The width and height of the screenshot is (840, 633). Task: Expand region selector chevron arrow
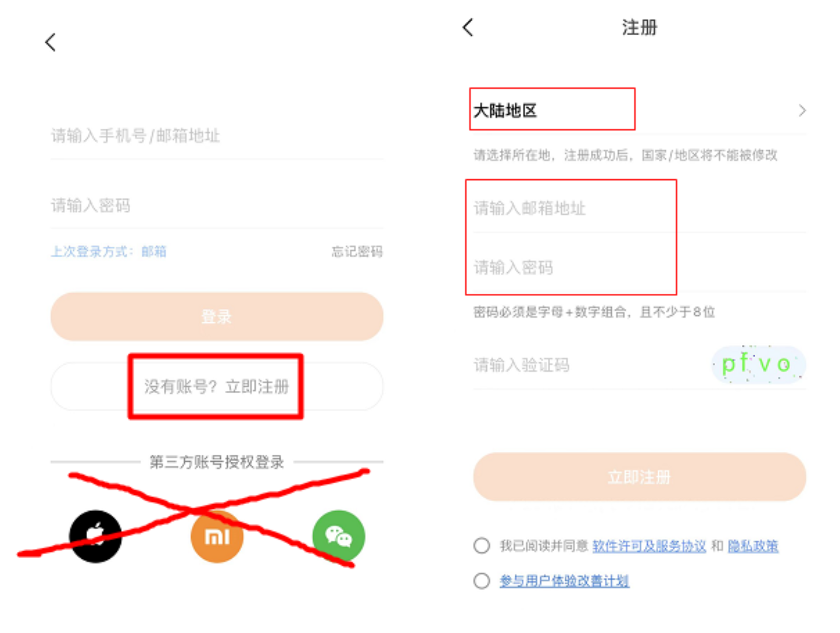pos(802,110)
